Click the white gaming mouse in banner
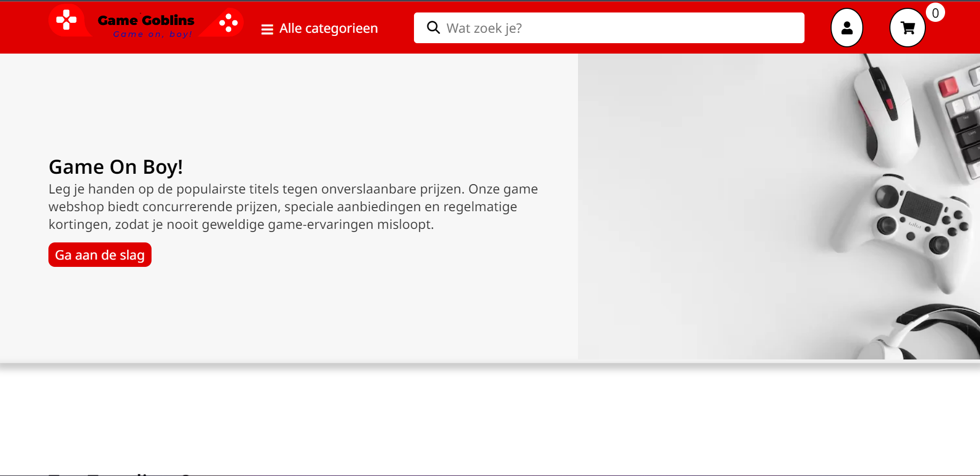Screen dimensions: 980x476 (x=885, y=114)
